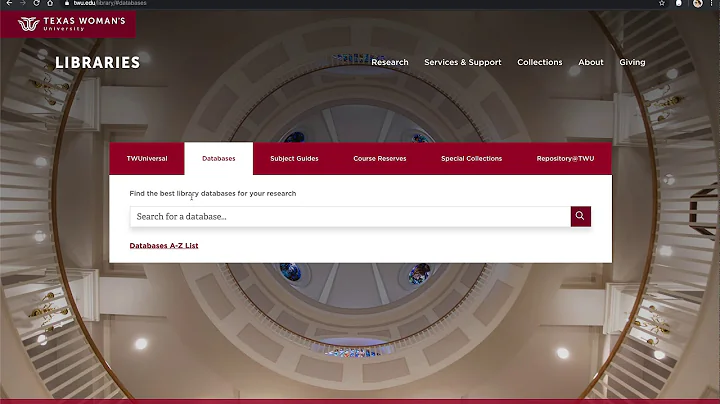Reload the page with refresh icon
Screen dimensions: 720x404
[x=36, y=3]
